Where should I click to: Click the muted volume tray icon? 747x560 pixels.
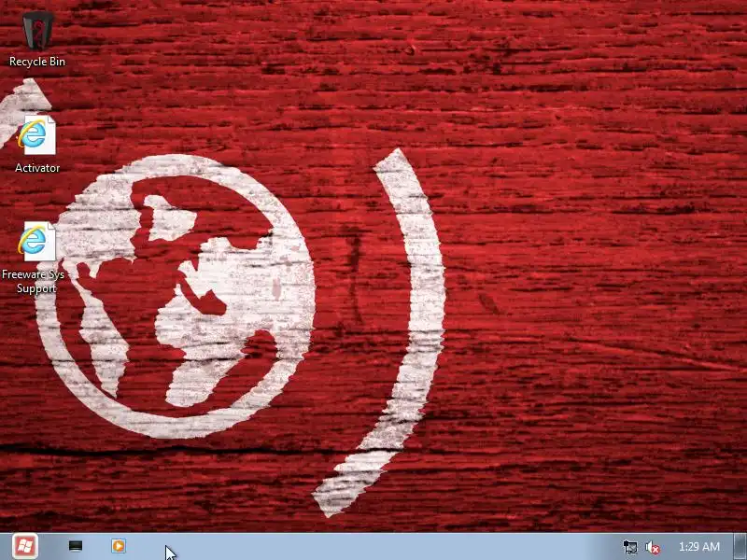pyautogui.click(x=652, y=547)
